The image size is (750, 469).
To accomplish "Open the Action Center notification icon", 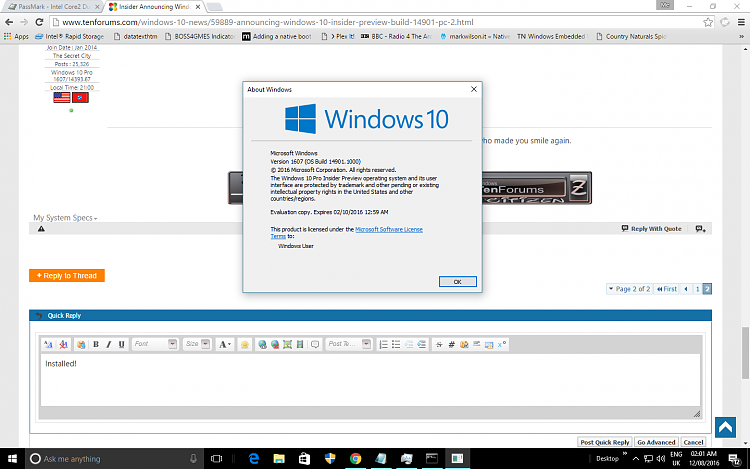I will [x=734, y=459].
